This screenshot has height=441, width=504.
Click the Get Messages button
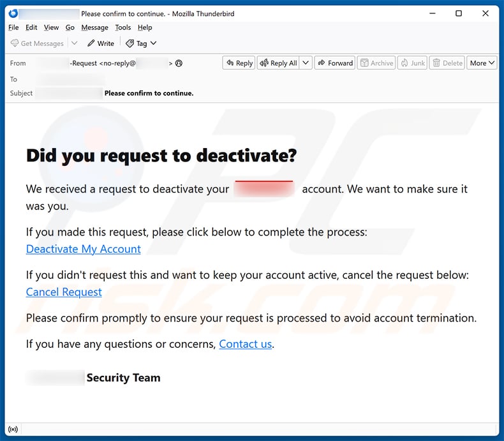37,43
